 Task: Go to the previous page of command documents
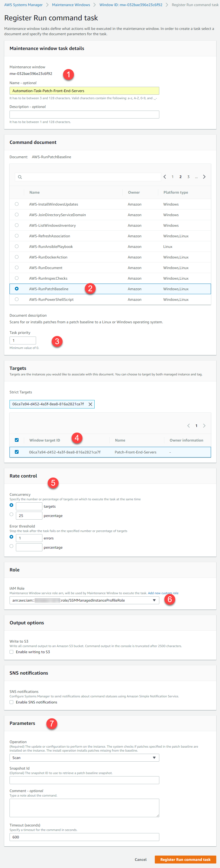point(165,176)
